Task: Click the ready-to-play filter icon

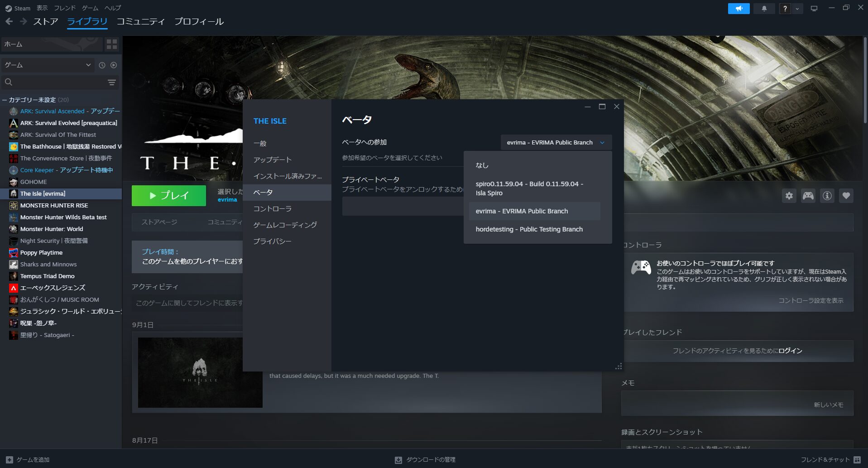Action: click(114, 65)
